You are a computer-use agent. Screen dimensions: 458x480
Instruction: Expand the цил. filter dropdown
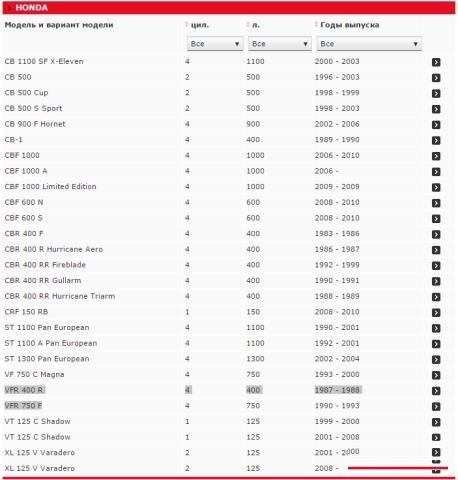pyautogui.click(x=215, y=44)
